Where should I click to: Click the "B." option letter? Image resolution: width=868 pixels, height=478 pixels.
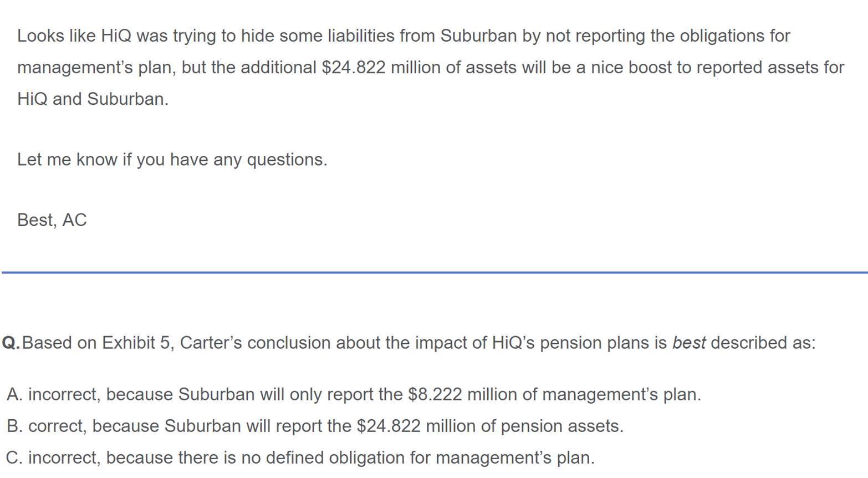(15, 426)
